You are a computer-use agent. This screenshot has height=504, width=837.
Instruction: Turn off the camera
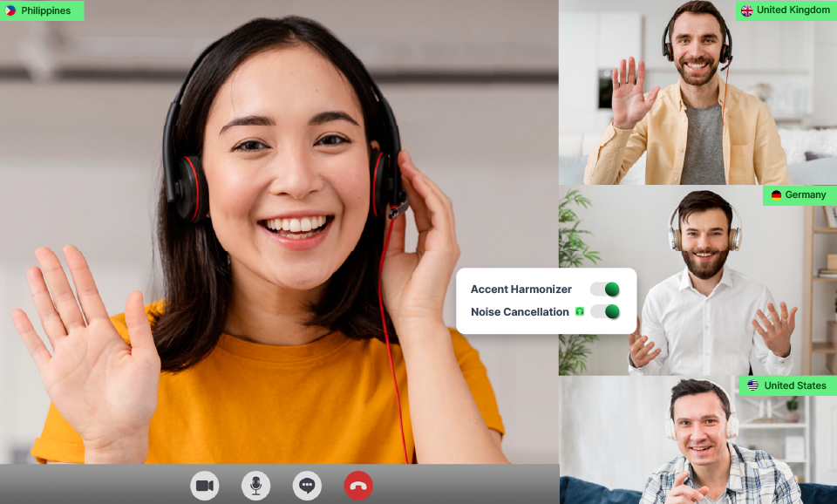(205, 486)
